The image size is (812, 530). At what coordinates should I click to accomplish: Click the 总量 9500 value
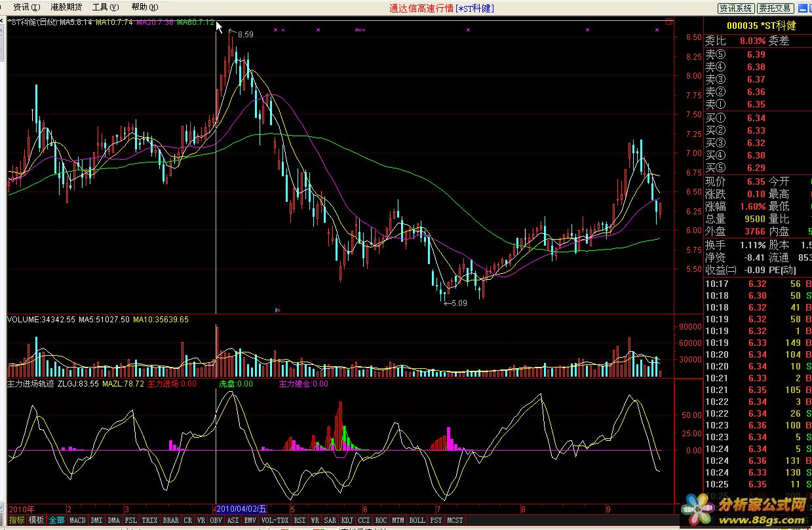[754, 219]
